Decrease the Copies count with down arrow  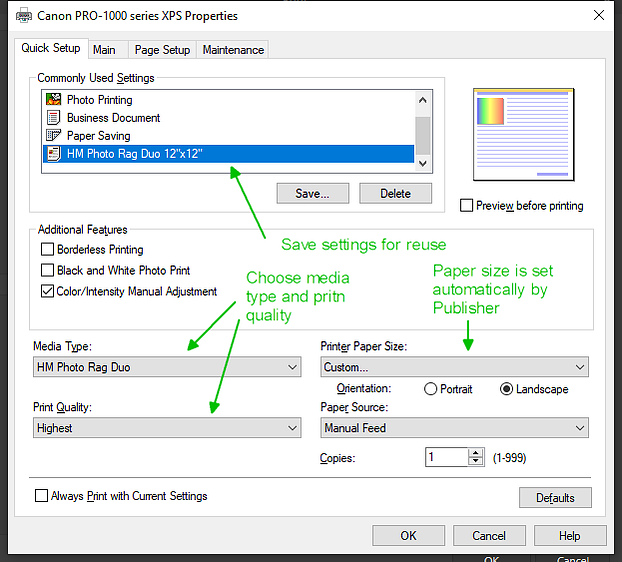[475, 461]
